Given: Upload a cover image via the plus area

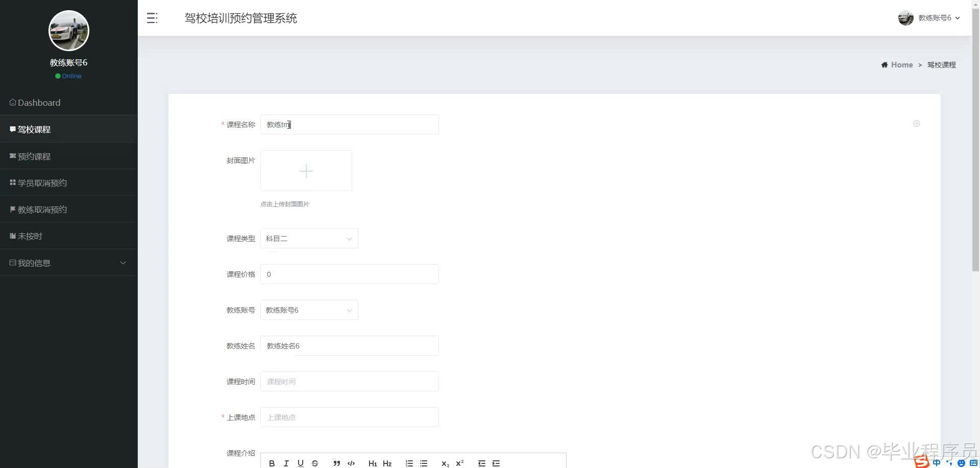Looking at the screenshot, I should click(306, 171).
